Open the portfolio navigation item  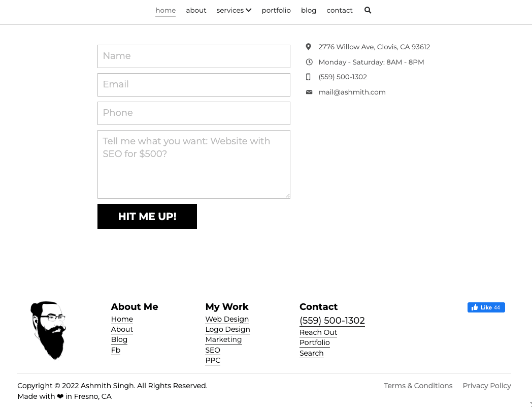pyautogui.click(x=276, y=10)
